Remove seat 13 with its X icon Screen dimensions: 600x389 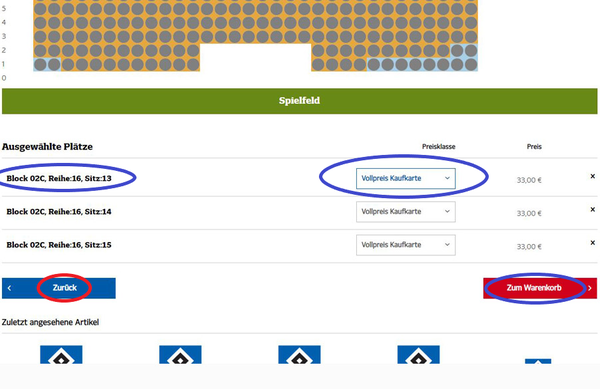(592, 176)
